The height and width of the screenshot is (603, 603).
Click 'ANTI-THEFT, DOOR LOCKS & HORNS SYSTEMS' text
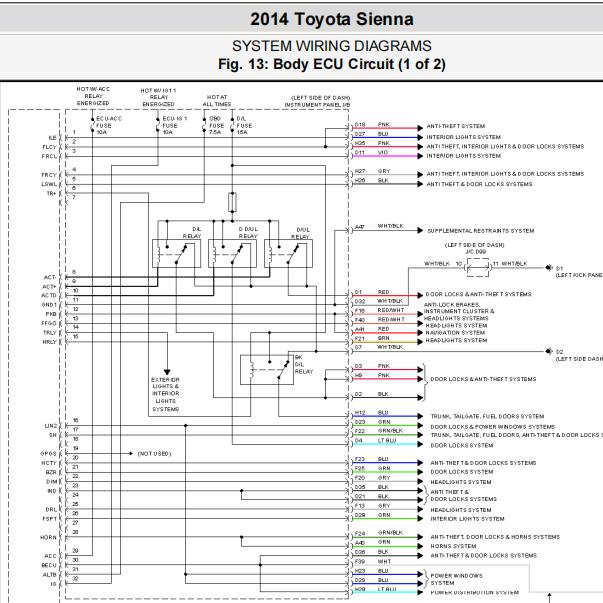pyautogui.click(x=495, y=537)
